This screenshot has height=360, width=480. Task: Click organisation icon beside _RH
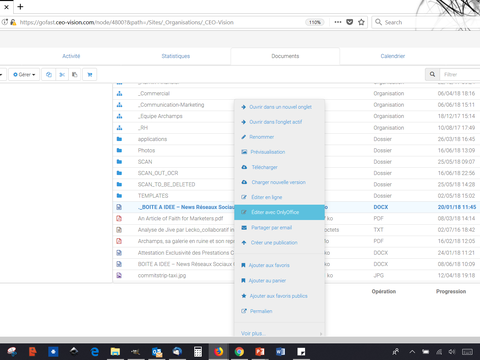click(x=119, y=128)
